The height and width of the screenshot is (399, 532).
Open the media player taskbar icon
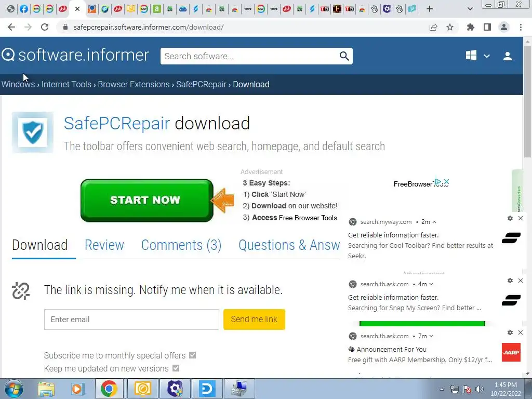(77, 389)
